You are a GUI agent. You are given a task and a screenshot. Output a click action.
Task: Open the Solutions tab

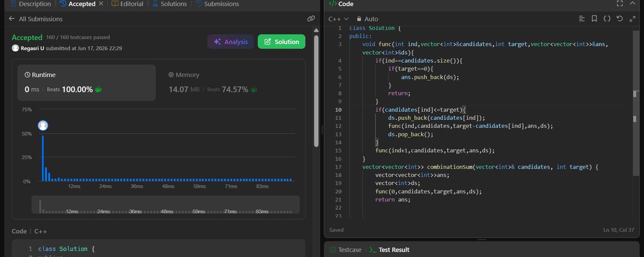[x=169, y=4]
